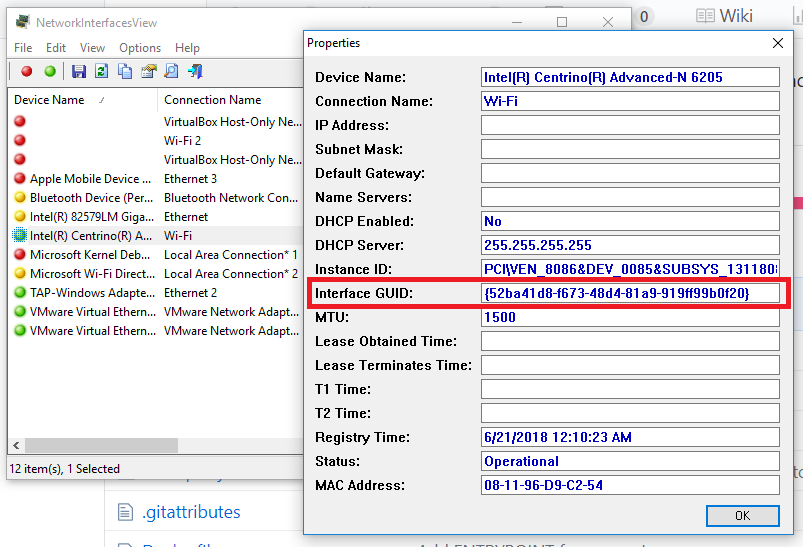
Task: Open the File menu
Action: (x=23, y=47)
